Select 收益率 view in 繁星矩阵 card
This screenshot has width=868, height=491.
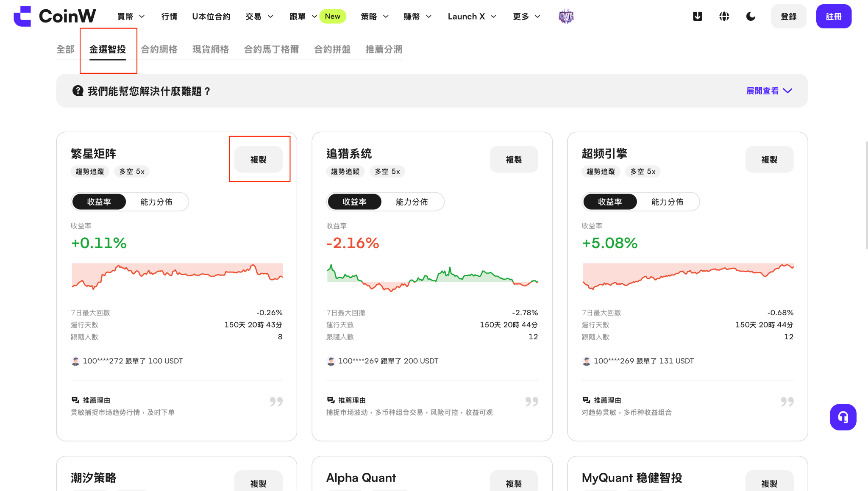click(99, 202)
